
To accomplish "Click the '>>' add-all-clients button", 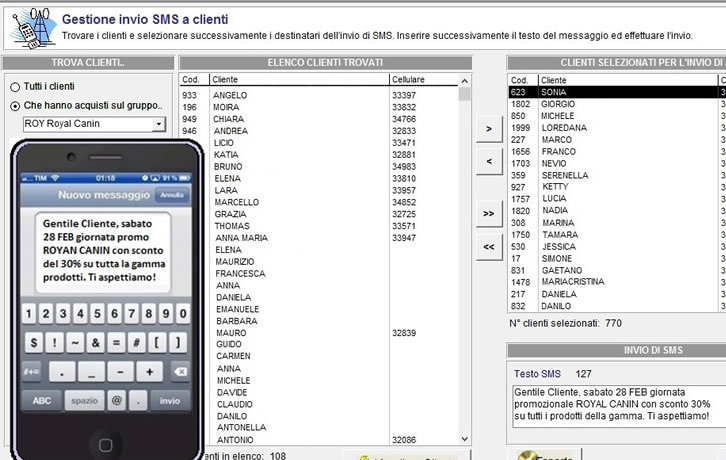I will coord(489,214).
